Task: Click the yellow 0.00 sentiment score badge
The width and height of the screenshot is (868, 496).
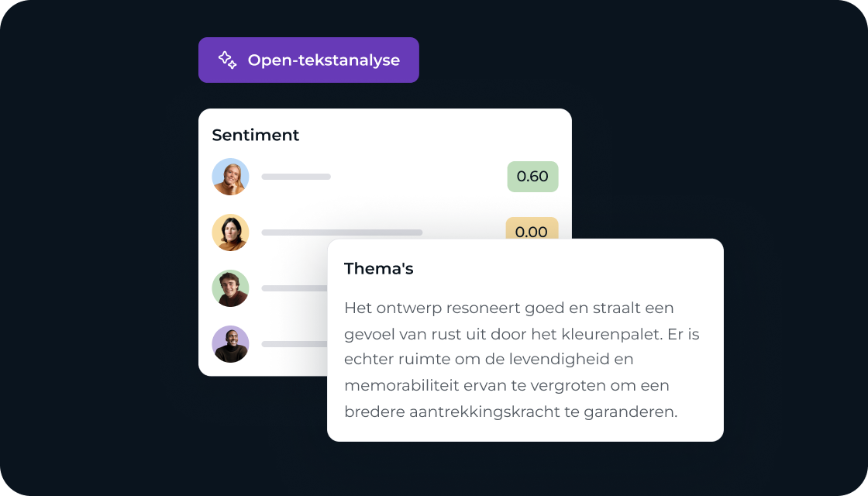Action: (532, 228)
